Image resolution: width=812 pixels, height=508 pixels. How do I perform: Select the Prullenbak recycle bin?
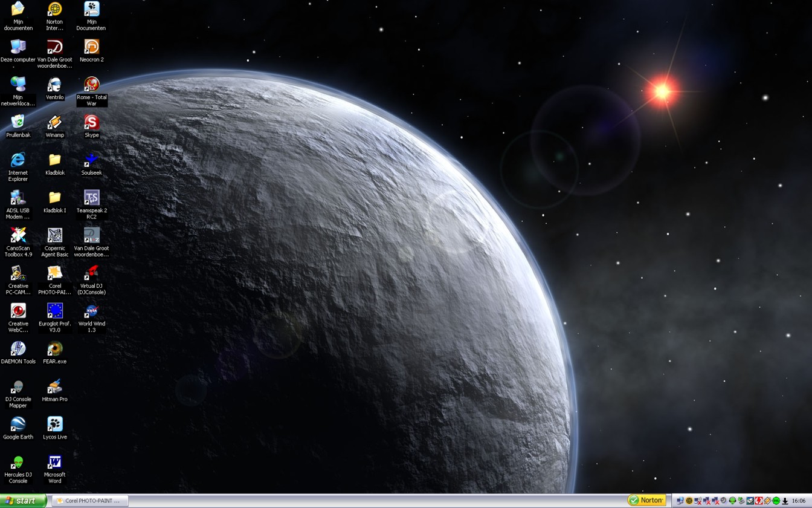pyautogui.click(x=18, y=123)
